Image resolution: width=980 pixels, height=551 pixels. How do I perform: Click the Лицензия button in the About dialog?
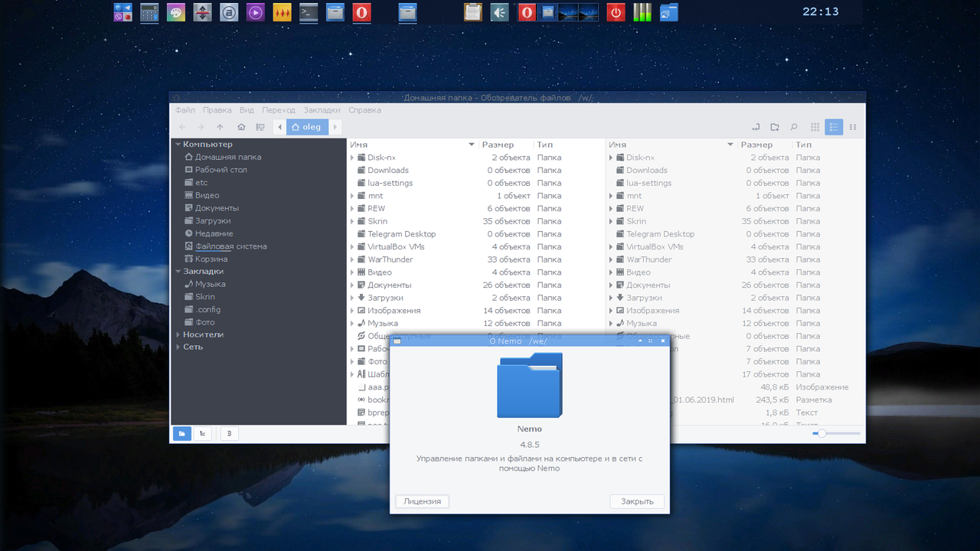tap(423, 501)
